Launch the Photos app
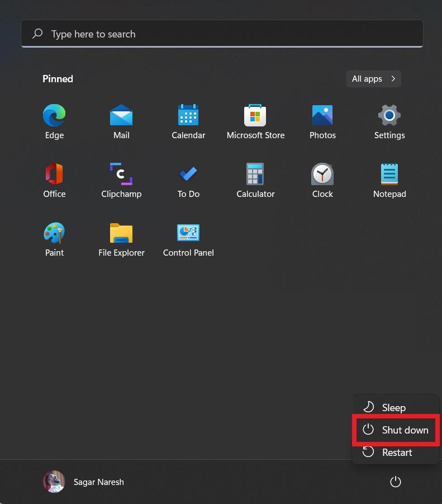Viewport: 442px width, 504px height. (322, 121)
